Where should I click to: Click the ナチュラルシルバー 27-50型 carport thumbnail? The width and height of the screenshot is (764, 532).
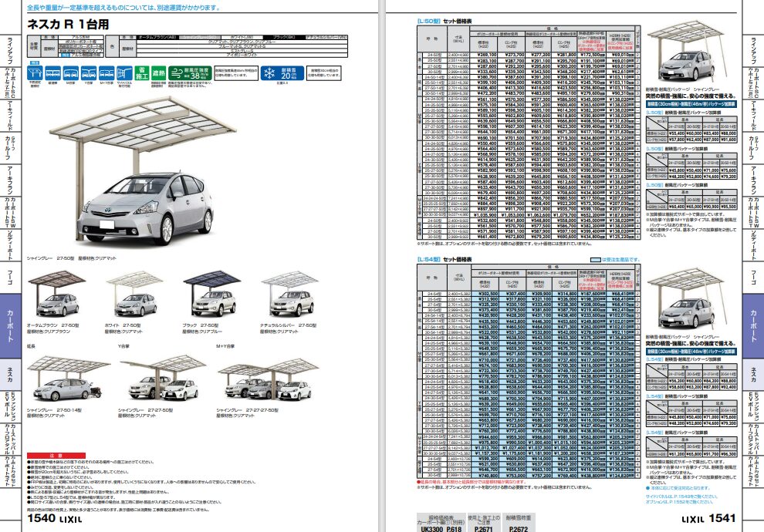290,295
